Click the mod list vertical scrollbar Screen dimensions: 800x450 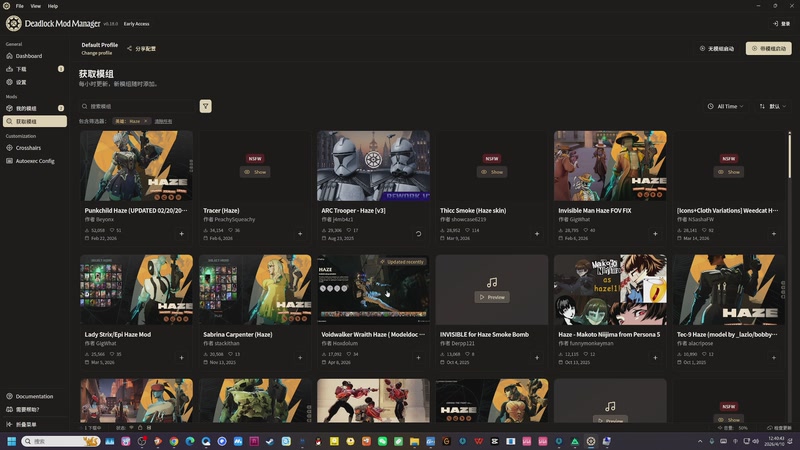[x=790, y=155]
